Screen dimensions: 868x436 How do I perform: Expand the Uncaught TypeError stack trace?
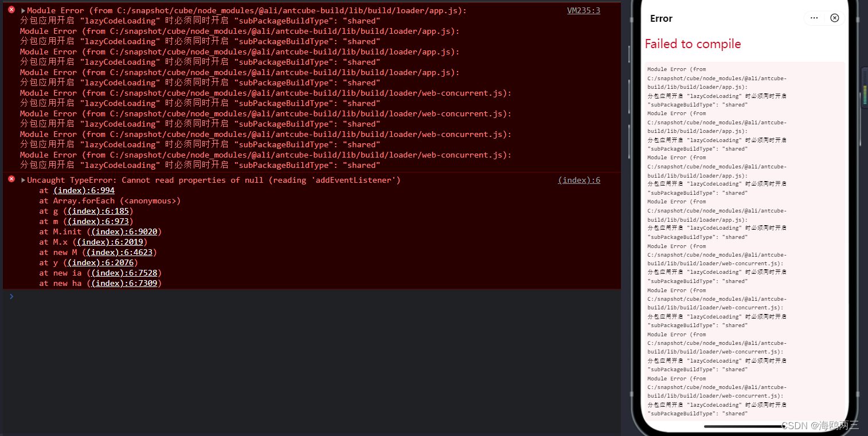[24, 180]
